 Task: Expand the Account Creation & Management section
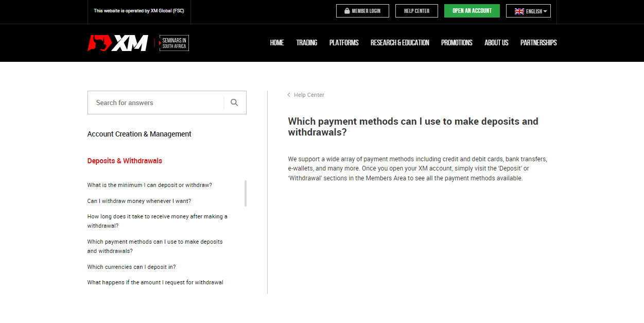(x=139, y=133)
